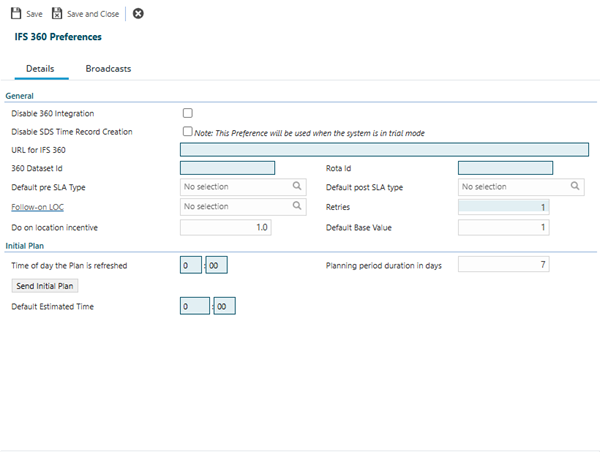This screenshot has height=452, width=600.
Task: Click hours box of Default Estimated Time
Action: pos(195,306)
